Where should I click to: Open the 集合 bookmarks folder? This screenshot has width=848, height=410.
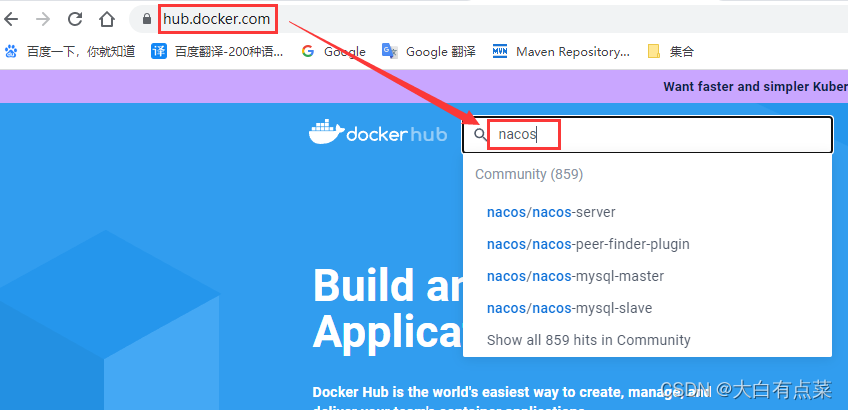[x=671, y=51]
